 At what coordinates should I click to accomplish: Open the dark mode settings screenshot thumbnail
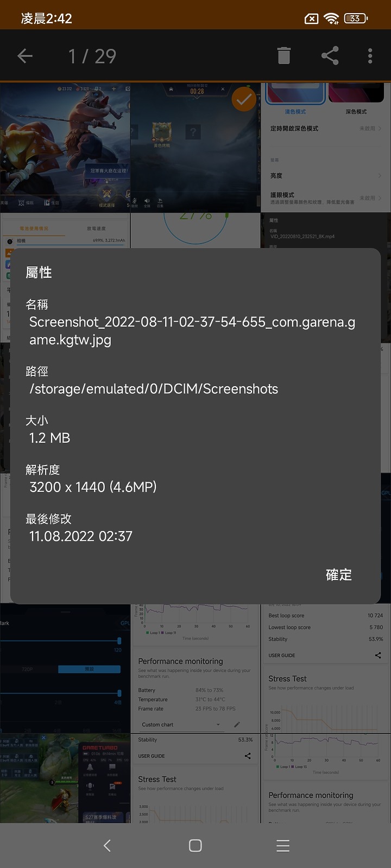tap(326, 147)
